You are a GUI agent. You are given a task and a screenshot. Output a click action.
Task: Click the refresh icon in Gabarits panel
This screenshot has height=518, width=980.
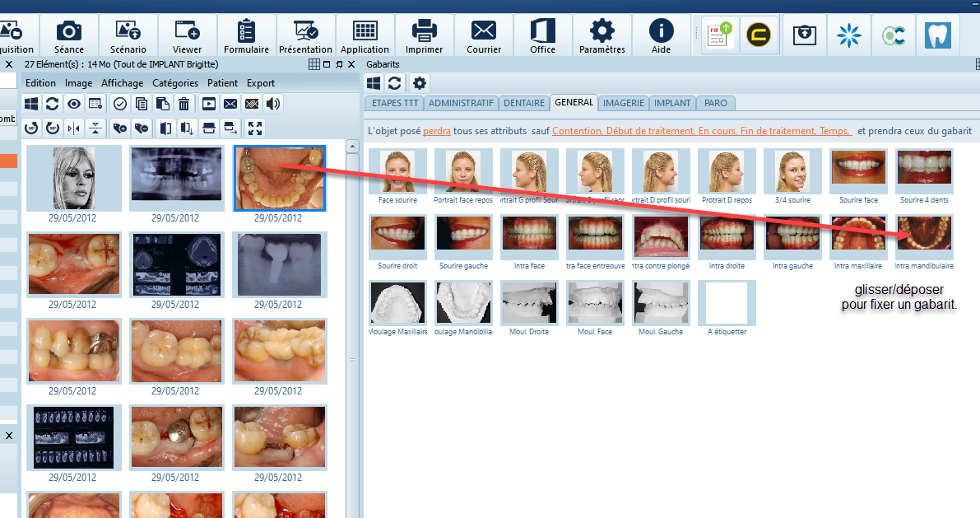[x=395, y=83]
